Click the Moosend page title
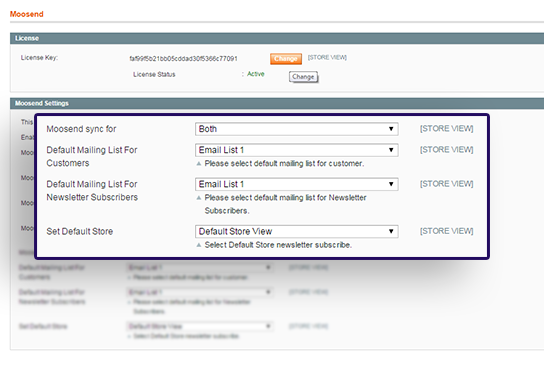Viewport: 544px width, 379px height. click(26, 14)
